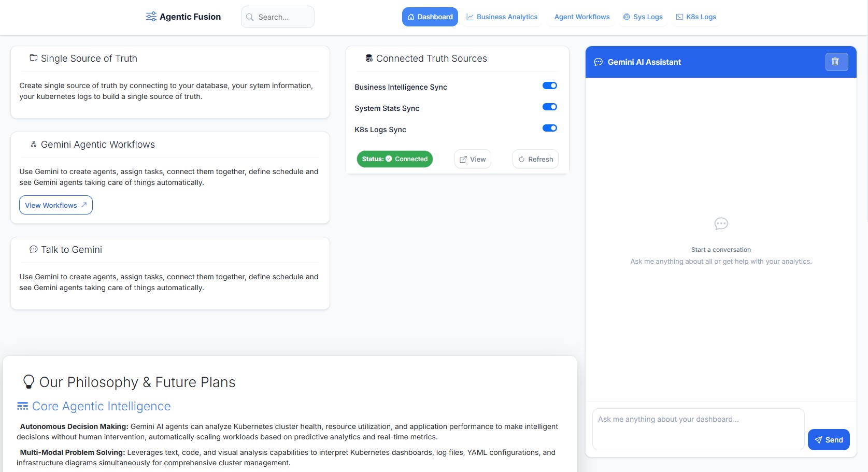Click the 'Single Source of Truth' heading
The height and width of the screenshot is (472, 868).
click(x=89, y=59)
